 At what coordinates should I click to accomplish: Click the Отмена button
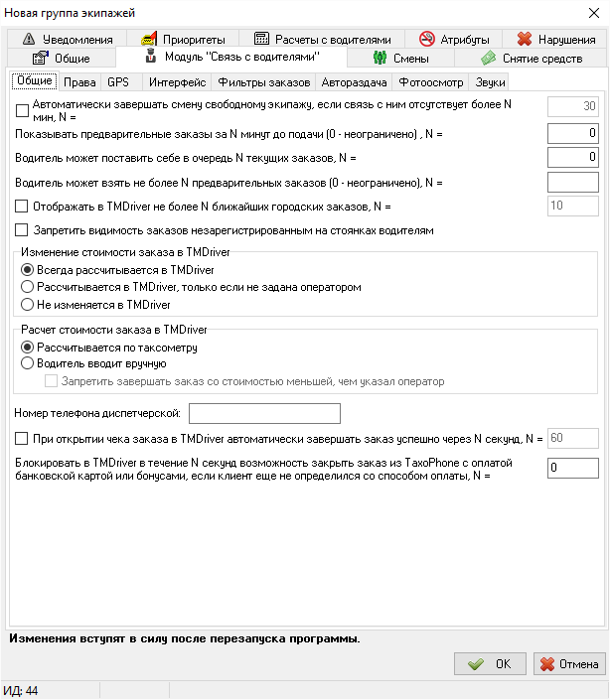click(x=569, y=664)
